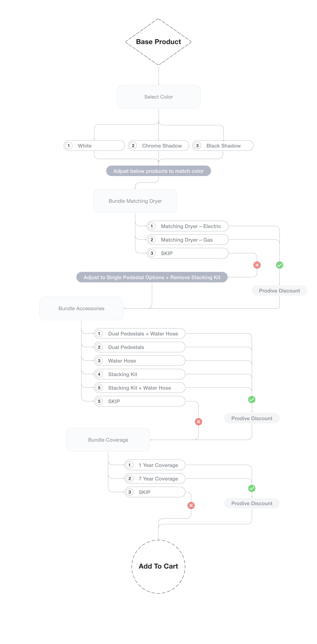Image resolution: width=317 pixels, height=644 pixels.
Task: Open the Select Color step box
Action: click(159, 97)
